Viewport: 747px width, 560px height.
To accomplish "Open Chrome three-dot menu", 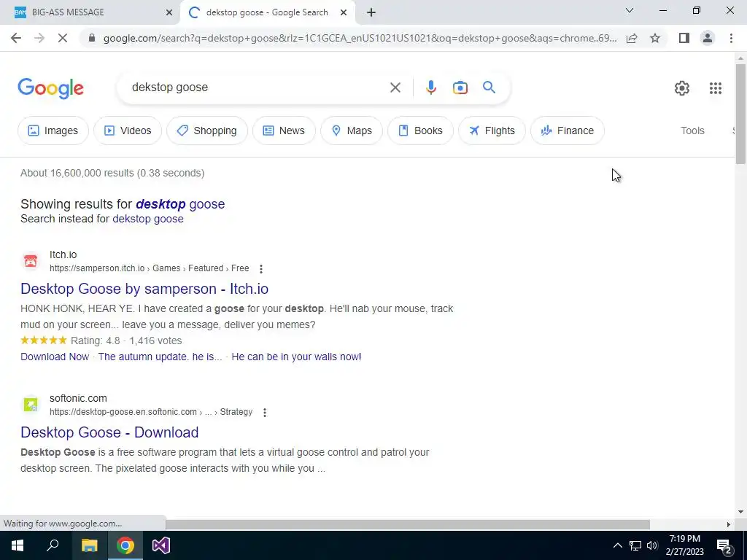I will [731, 38].
